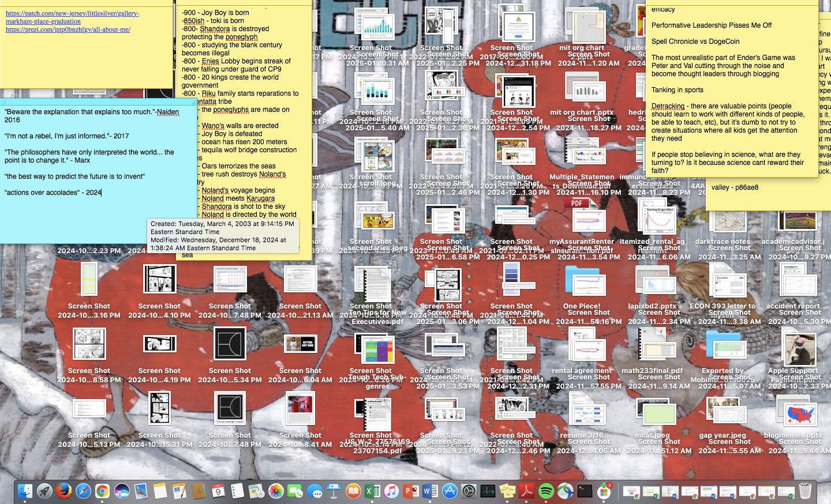Image resolution: width=831 pixels, height=504 pixels.
Task: Open Google Chrome in the Dock
Action: (102, 491)
